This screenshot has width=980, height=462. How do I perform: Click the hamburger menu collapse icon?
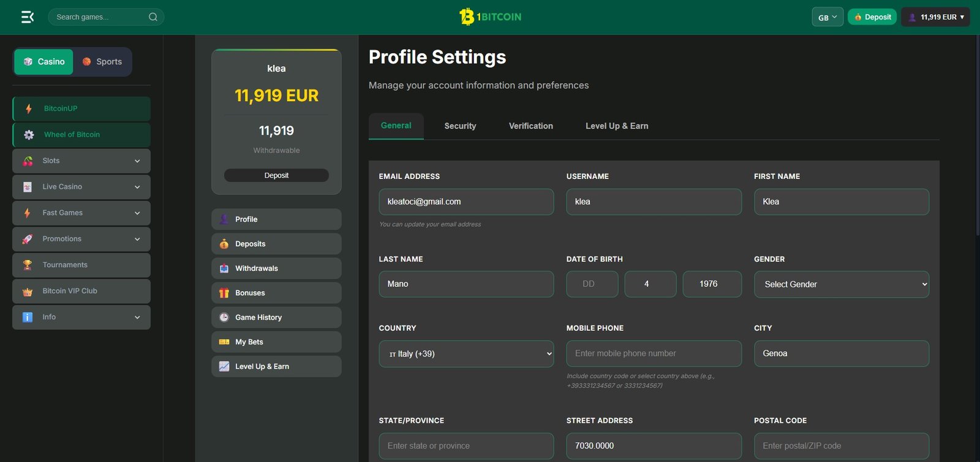28,17
